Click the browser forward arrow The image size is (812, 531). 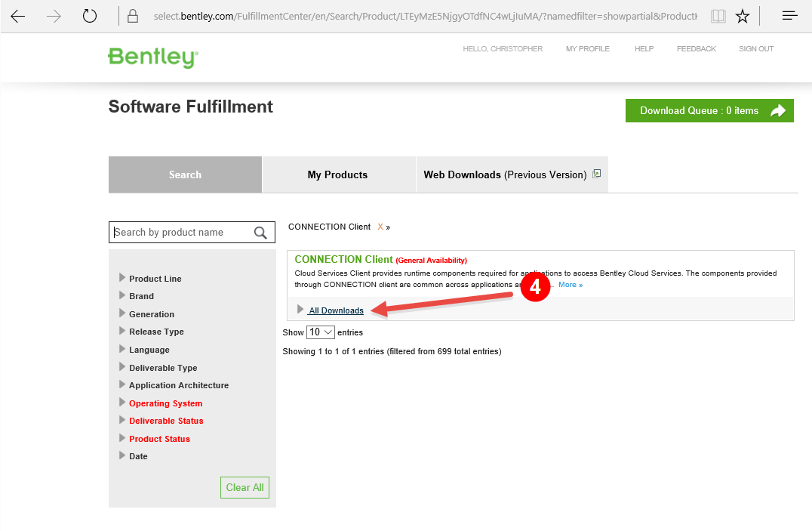pos(54,17)
